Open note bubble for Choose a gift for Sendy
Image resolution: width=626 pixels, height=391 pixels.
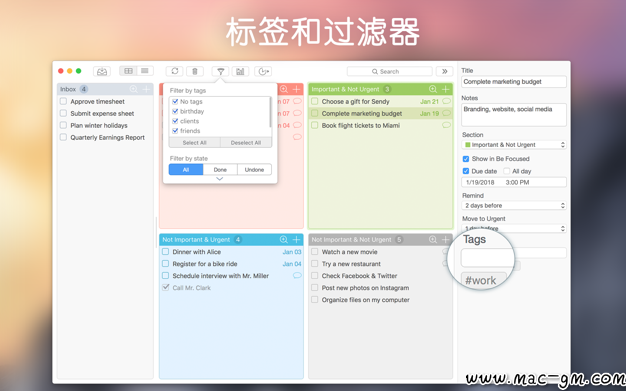pos(446,101)
